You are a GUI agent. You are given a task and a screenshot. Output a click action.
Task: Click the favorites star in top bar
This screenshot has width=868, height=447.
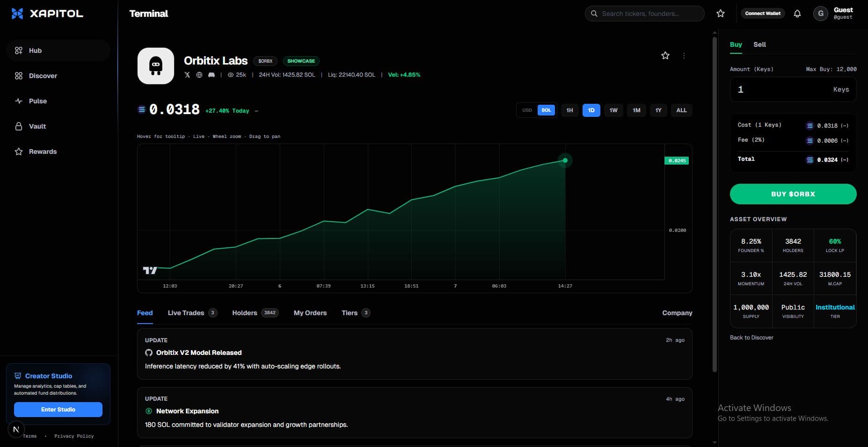click(721, 14)
